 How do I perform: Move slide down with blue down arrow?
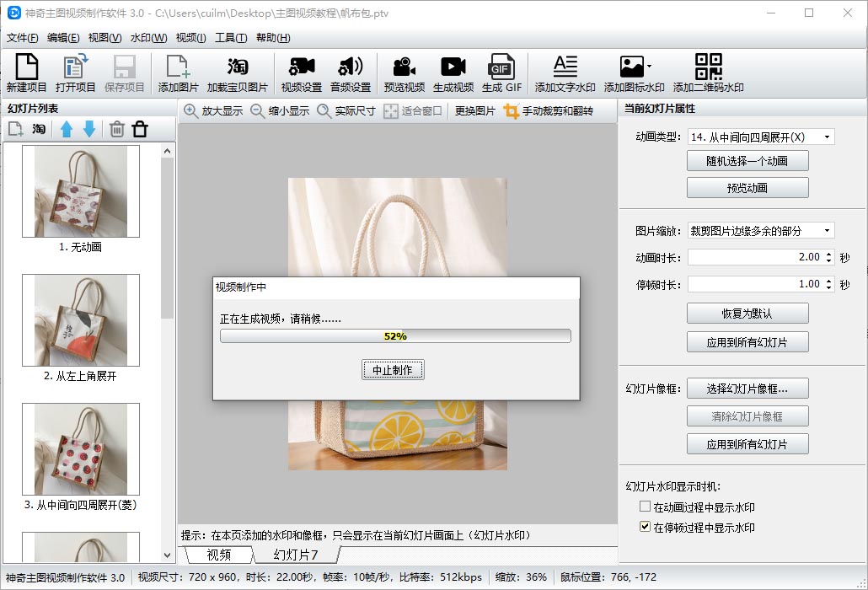[89, 130]
